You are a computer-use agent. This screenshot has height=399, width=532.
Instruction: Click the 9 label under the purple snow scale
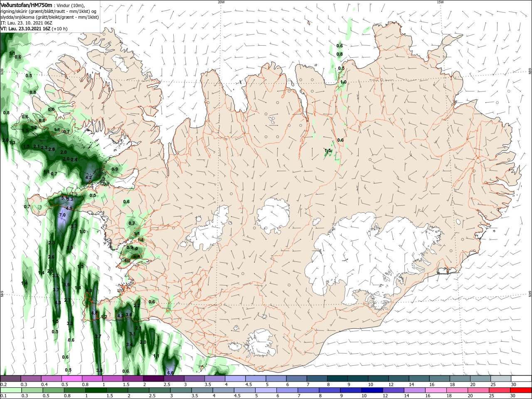click(x=349, y=384)
